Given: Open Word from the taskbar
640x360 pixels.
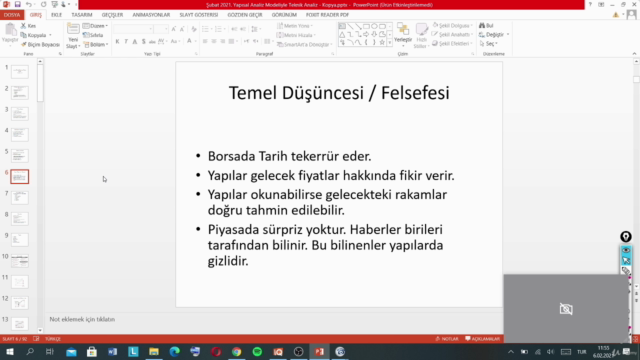Looking at the screenshot, I should click(112, 351).
